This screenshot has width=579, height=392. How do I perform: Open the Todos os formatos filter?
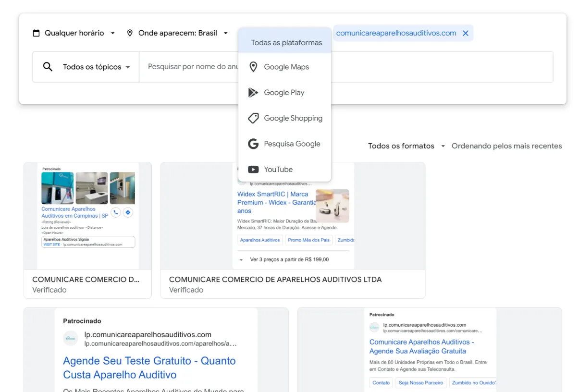click(x=407, y=146)
